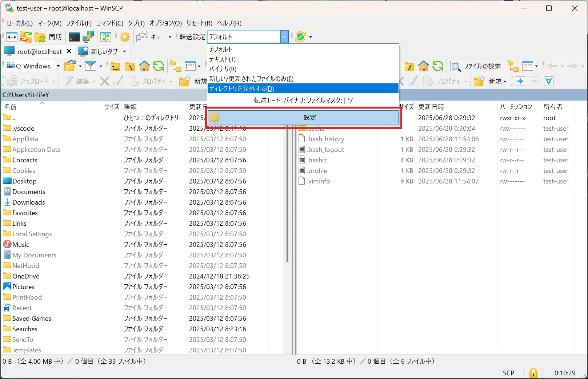Expand the remote view style dropdown arrow
This screenshot has width=588, height=379.
[x=536, y=66]
